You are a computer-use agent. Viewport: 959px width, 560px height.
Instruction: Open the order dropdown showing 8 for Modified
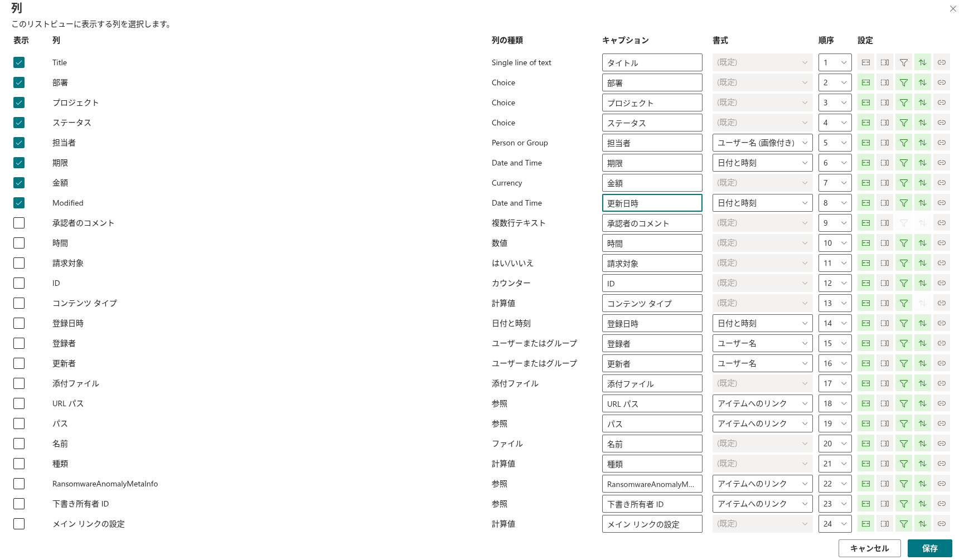click(835, 203)
